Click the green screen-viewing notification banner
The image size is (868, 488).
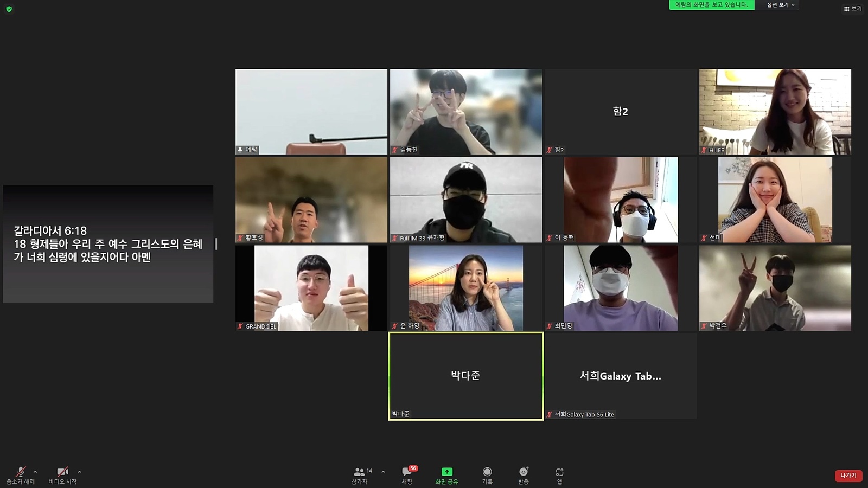coord(711,5)
